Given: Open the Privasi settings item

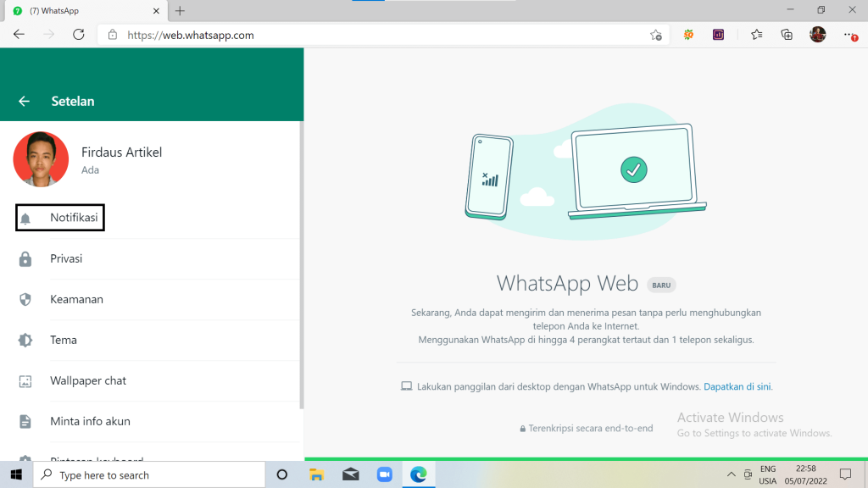Looking at the screenshot, I should [66, 259].
